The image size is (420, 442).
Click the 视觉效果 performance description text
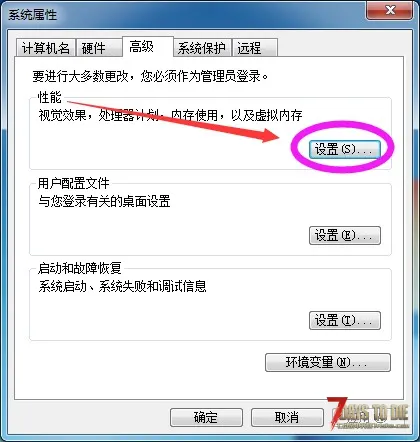click(170, 115)
